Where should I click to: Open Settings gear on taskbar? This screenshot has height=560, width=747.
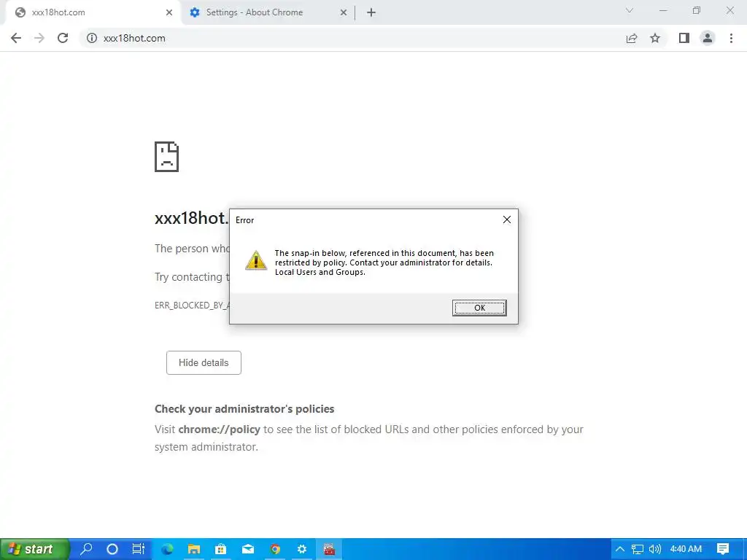(302, 549)
